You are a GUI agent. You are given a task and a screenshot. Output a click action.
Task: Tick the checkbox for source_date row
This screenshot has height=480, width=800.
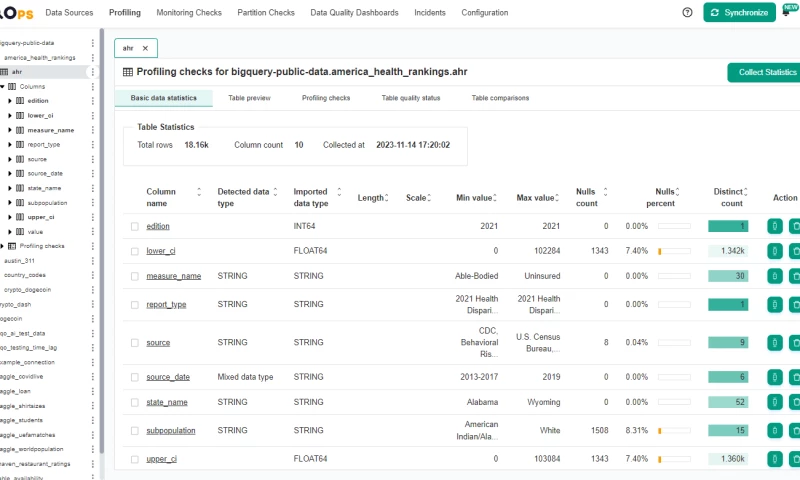135,377
